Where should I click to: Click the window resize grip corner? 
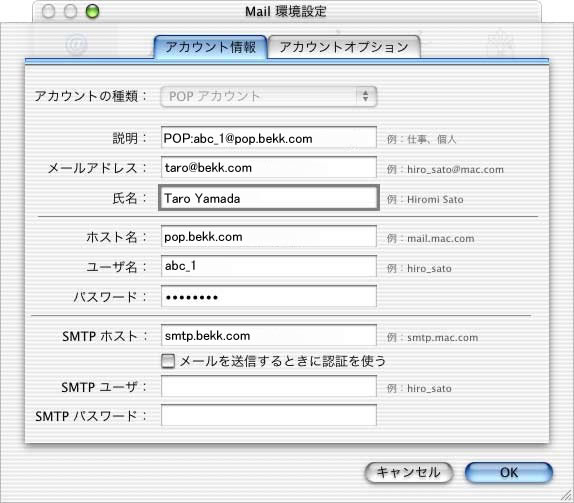567,496
